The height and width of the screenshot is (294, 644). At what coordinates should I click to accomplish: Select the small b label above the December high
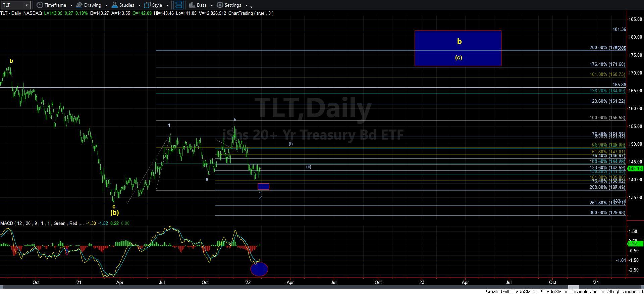pyautogui.click(x=235, y=119)
